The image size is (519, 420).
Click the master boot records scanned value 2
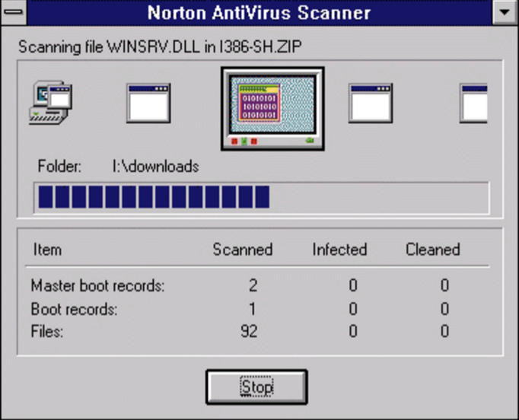(253, 285)
